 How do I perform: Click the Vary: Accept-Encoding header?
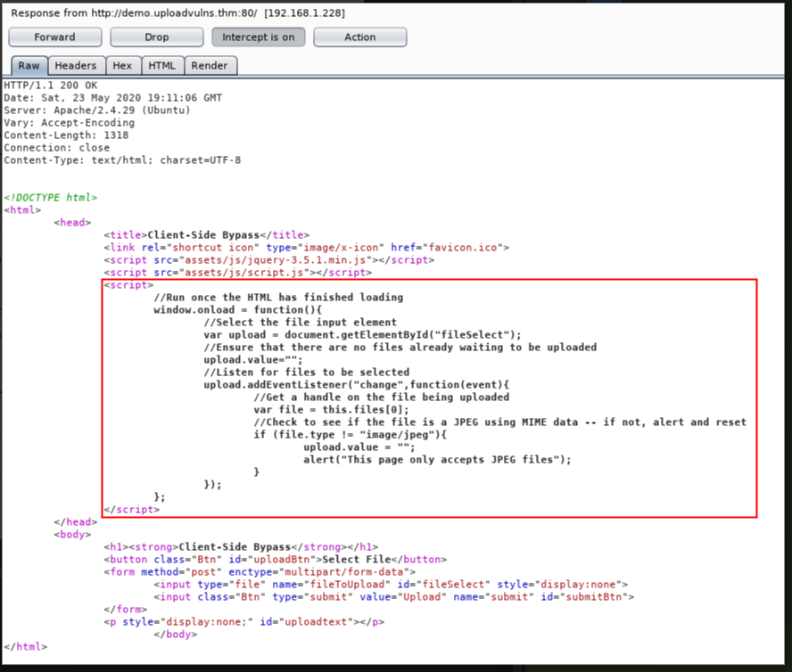70,123
